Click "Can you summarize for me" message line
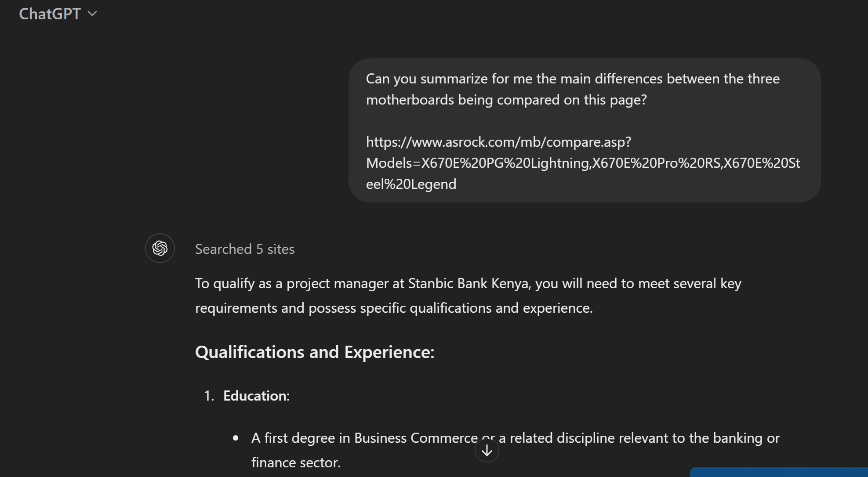The image size is (868, 477). click(572, 79)
